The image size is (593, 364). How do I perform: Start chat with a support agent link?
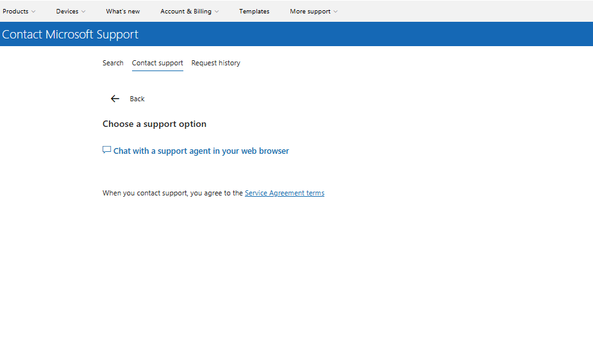click(x=201, y=151)
